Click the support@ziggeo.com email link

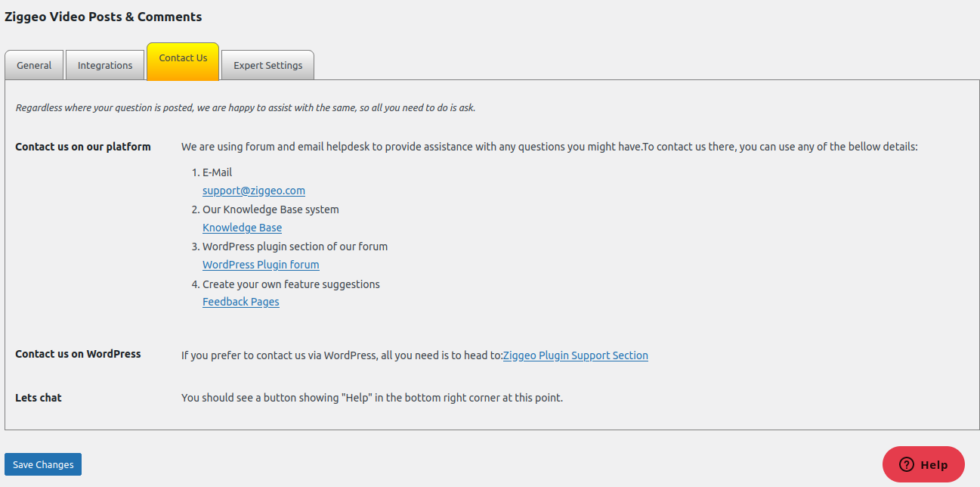coord(254,191)
